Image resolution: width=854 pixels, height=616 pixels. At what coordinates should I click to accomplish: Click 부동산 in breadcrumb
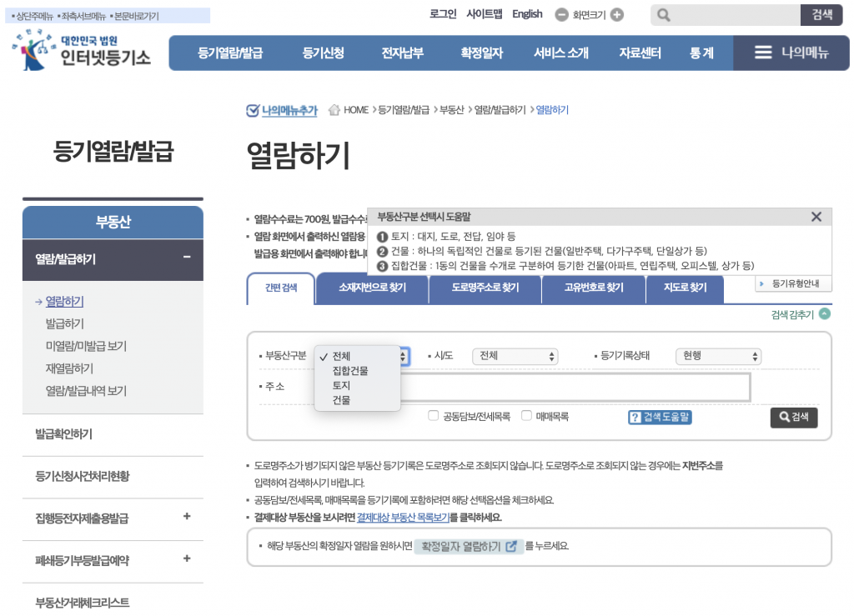click(451, 110)
